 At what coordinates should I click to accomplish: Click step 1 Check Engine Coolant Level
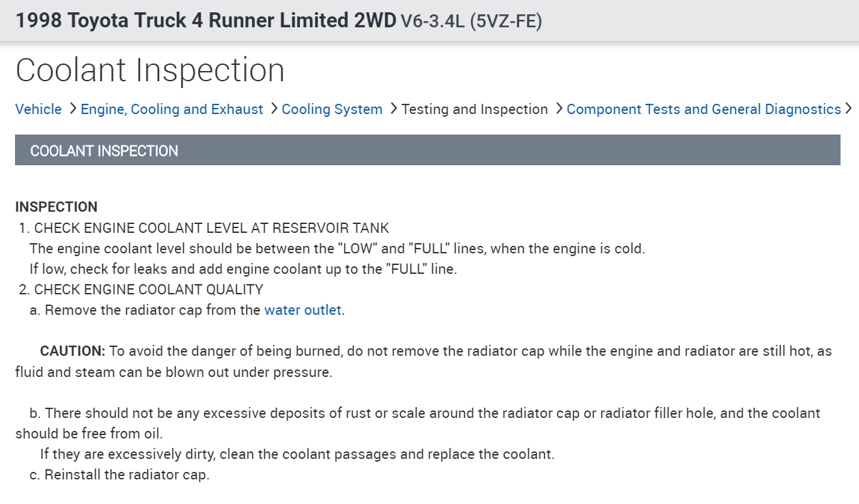click(211, 228)
